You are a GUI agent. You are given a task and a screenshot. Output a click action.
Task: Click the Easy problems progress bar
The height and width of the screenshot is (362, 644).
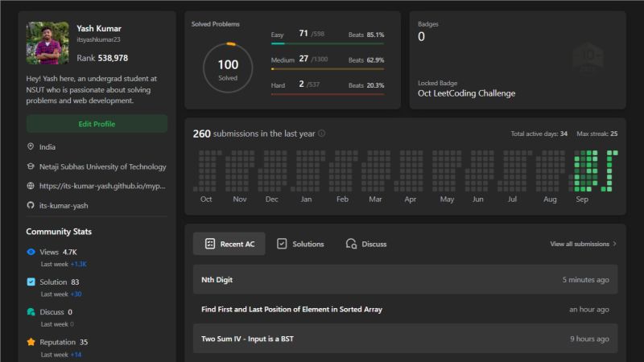pyautogui.click(x=328, y=44)
